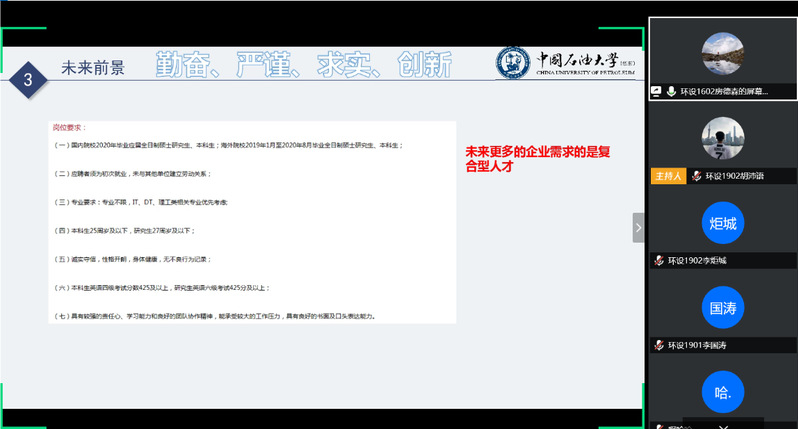Screen dimensions: 798x429
Task: Click the slide number 3 diamond
Action: tap(29, 77)
